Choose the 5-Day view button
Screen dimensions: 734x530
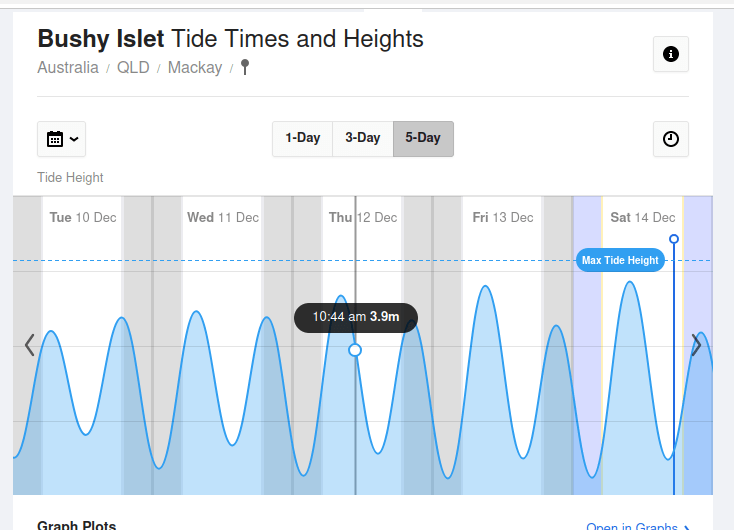click(x=423, y=138)
